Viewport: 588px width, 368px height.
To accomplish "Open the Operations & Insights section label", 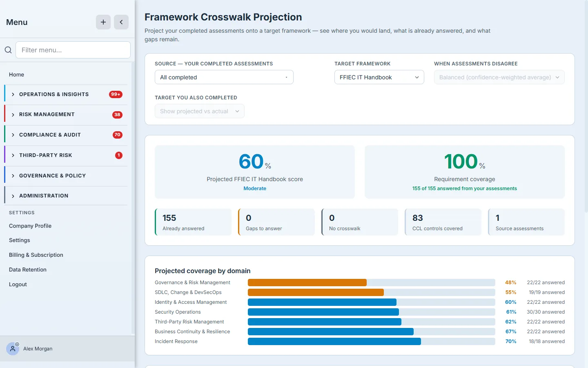I will (x=54, y=94).
